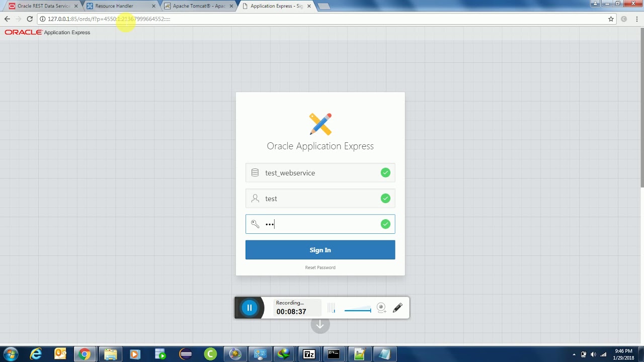The height and width of the screenshot is (362, 644).
Task: Close the Apache Tomcat tab
Action: (x=231, y=6)
